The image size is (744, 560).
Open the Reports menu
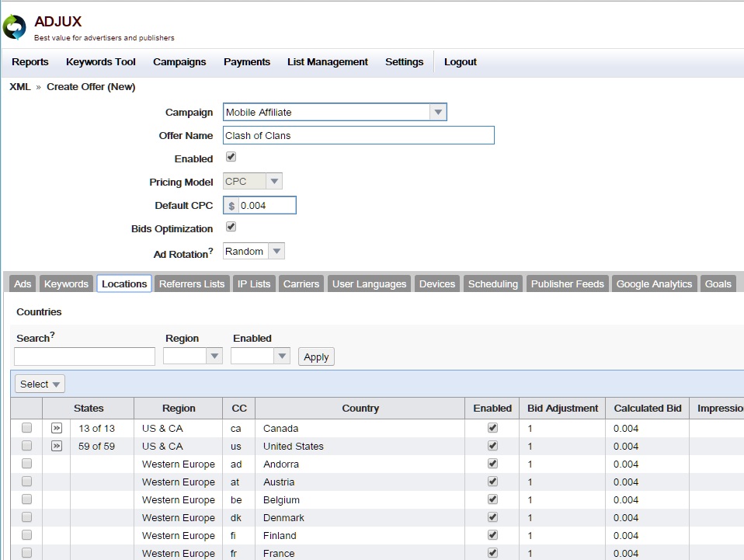pyautogui.click(x=30, y=61)
